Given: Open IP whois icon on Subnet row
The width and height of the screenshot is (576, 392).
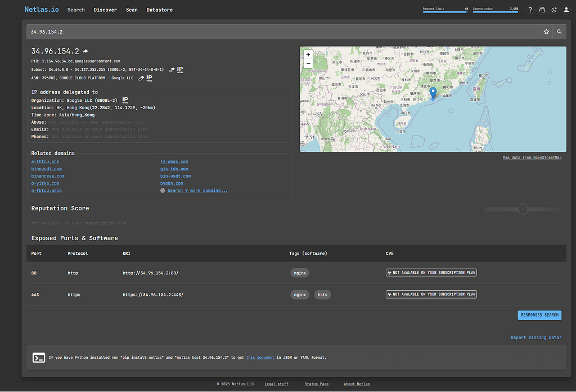Looking at the screenshot, I should 180,69.
